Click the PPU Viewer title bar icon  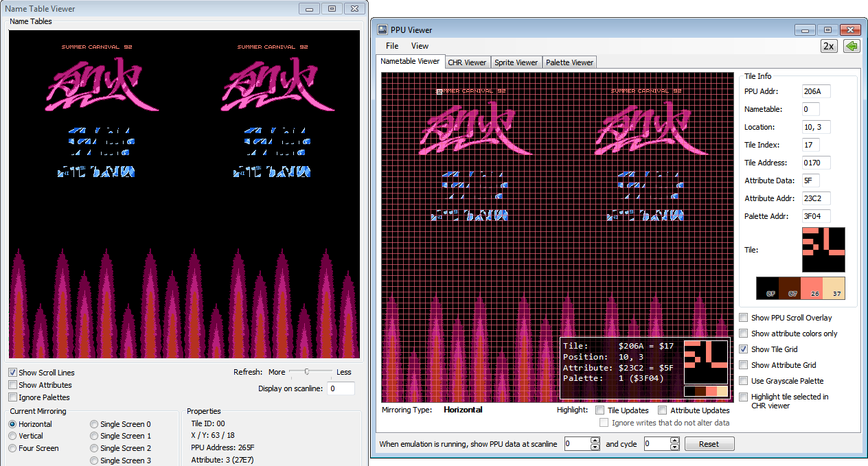[381, 30]
